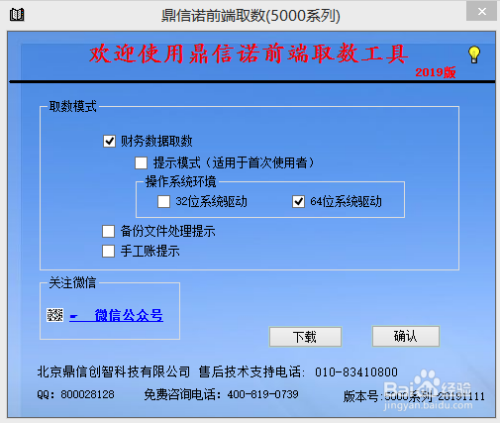Click the WeChat QR code icon

55,315
